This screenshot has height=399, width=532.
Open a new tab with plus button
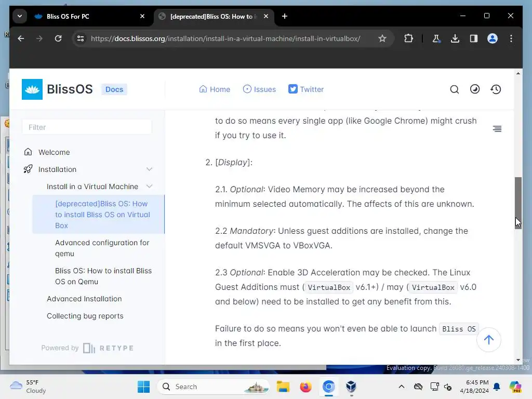click(x=285, y=16)
